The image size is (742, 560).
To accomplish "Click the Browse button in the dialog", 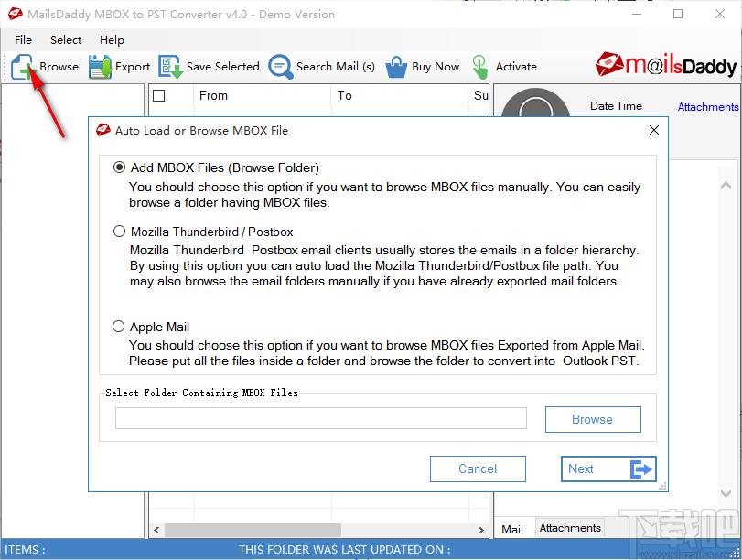I will point(593,419).
